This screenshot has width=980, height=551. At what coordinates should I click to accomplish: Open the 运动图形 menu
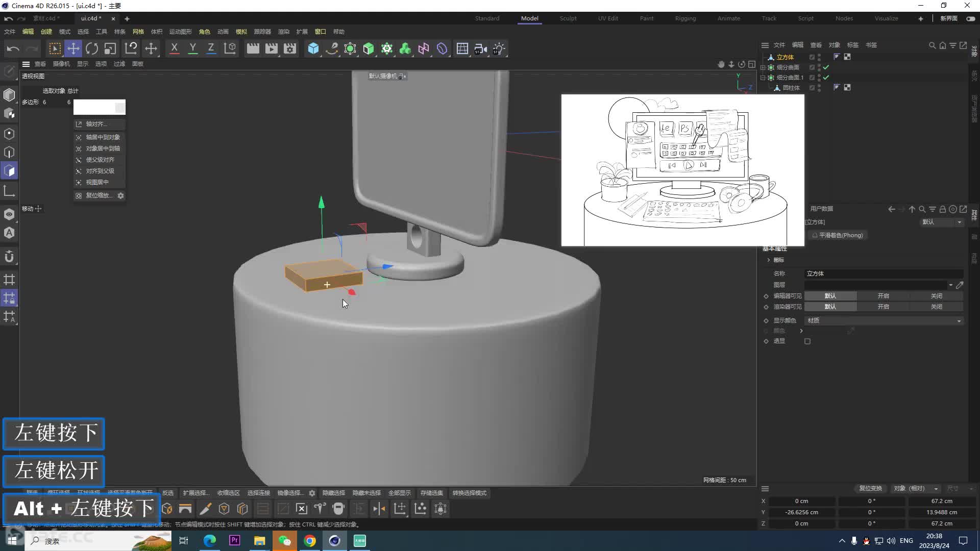(180, 32)
